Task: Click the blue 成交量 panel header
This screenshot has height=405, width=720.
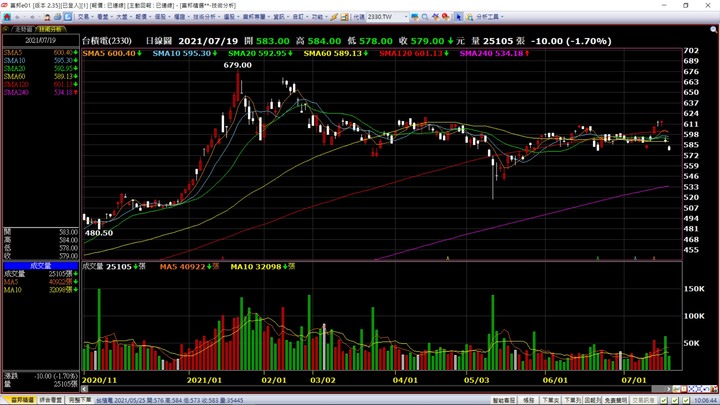Action: click(41, 266)
